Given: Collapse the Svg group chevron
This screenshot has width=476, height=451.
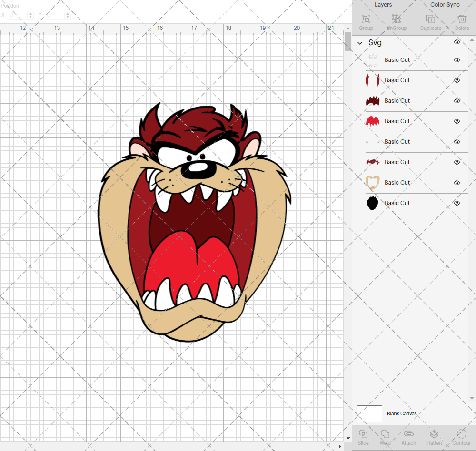Looking at the screenshot, I should click(x=360, y=43).
